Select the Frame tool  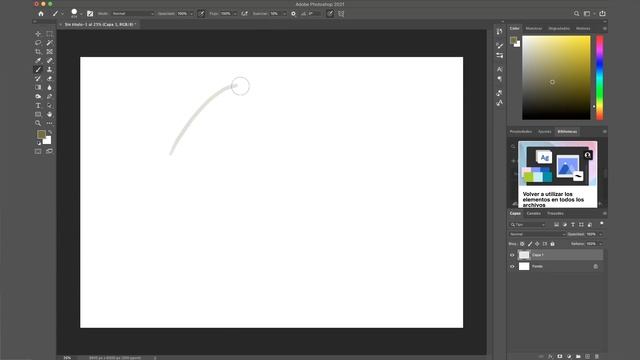click(49, 52)
